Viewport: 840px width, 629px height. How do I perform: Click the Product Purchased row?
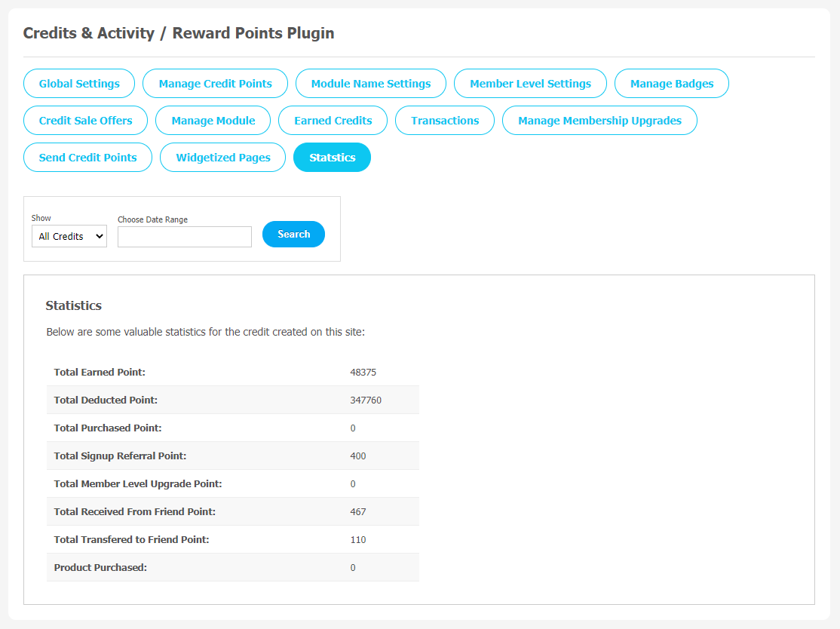click(233, 567)
